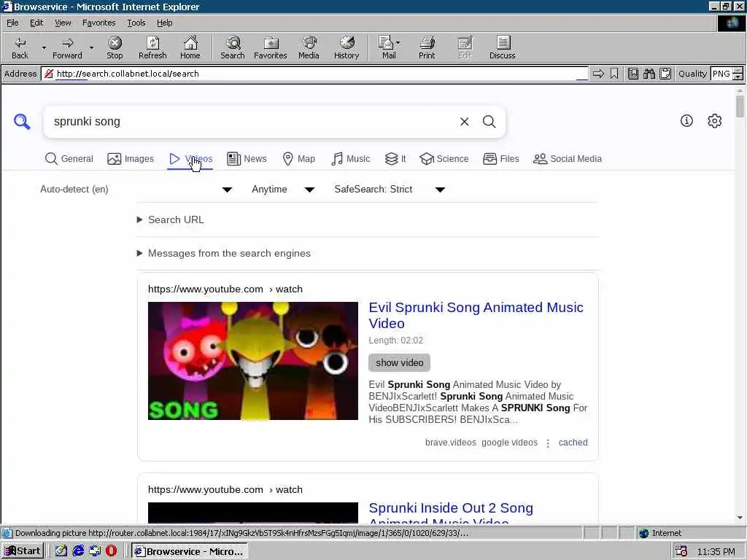Image resolution: width=747 pixels, height=560 pixels.
Task: Open Sprunki Inside Out 2 Song link
Action: click(451, 514)
